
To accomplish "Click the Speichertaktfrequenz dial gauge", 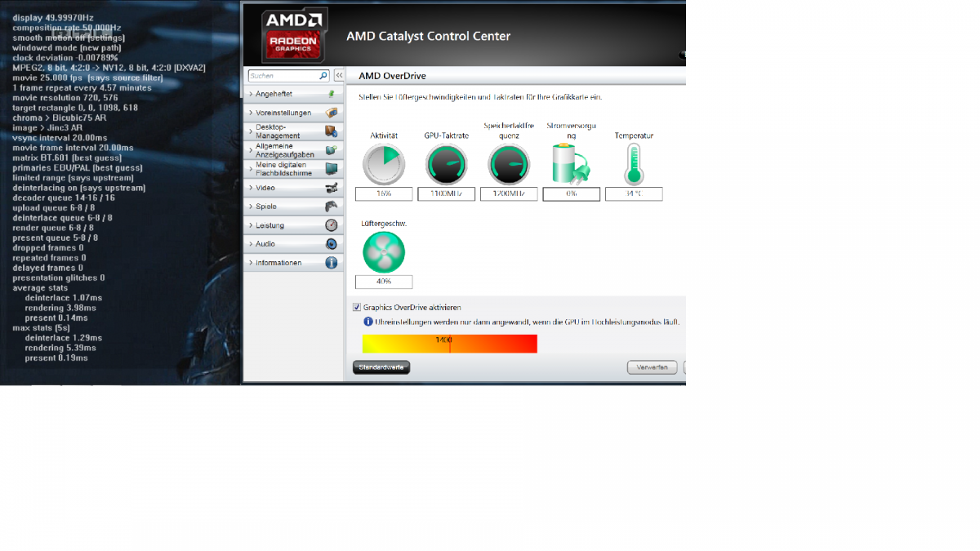I will coord(509,164).
